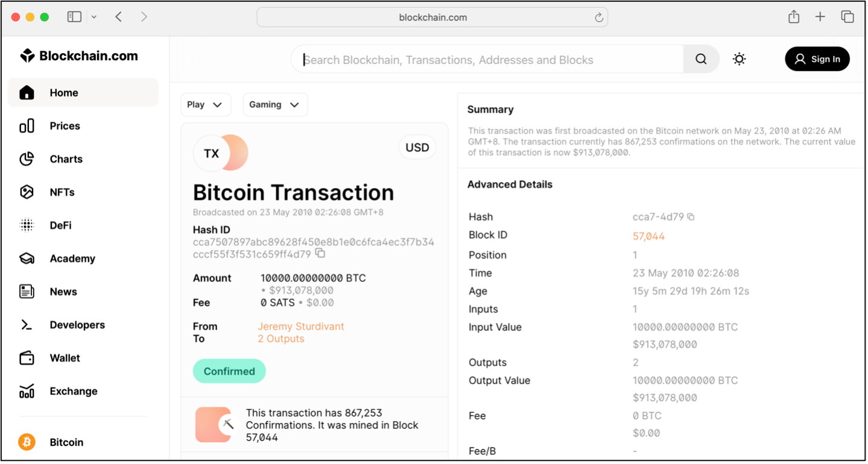Select Bitcoin in the sidebar

coord(66,442)
